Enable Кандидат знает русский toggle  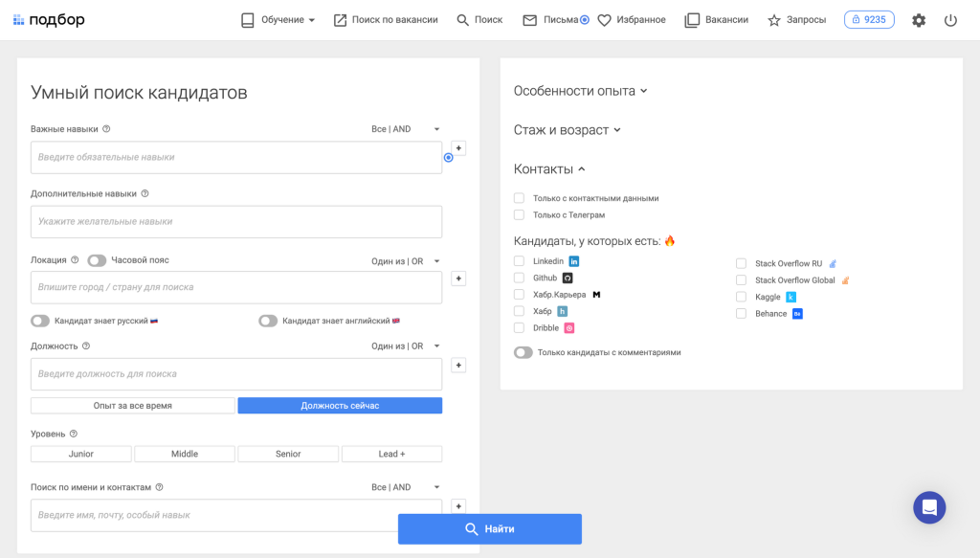[x=40, y=322]
